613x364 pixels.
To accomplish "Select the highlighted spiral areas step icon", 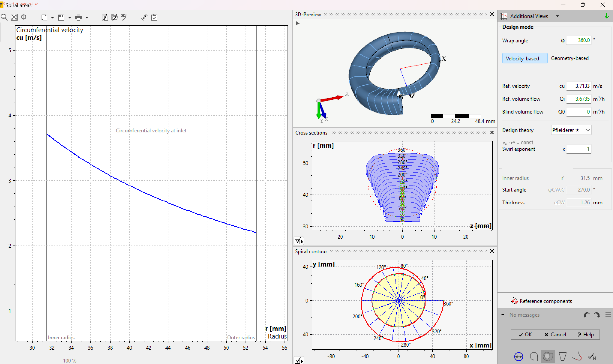I will 548,357.
